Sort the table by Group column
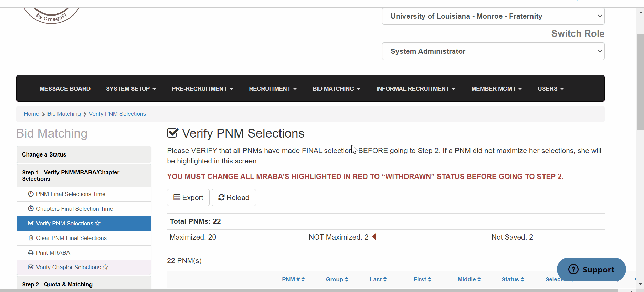The height and width of the screenshot is (292, 644). [337, 279]
